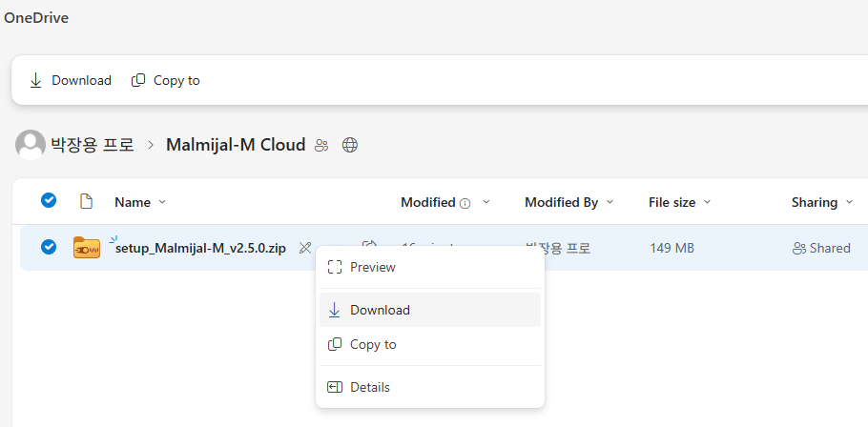Click the globe icon next to folder title

[350, 146]
